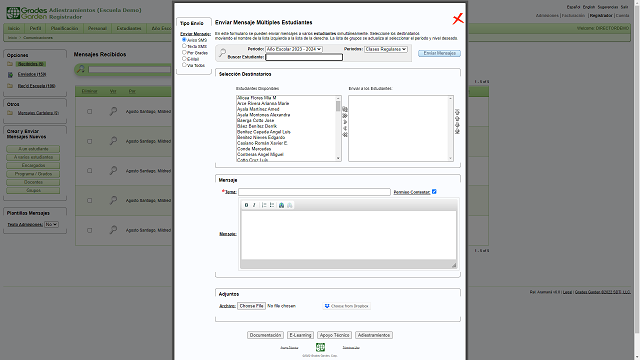Click the magnifier icon beside Buscar Estudiante
Image resolution: width=640 pixels, height=360 pixels.
tap(222, 53)
